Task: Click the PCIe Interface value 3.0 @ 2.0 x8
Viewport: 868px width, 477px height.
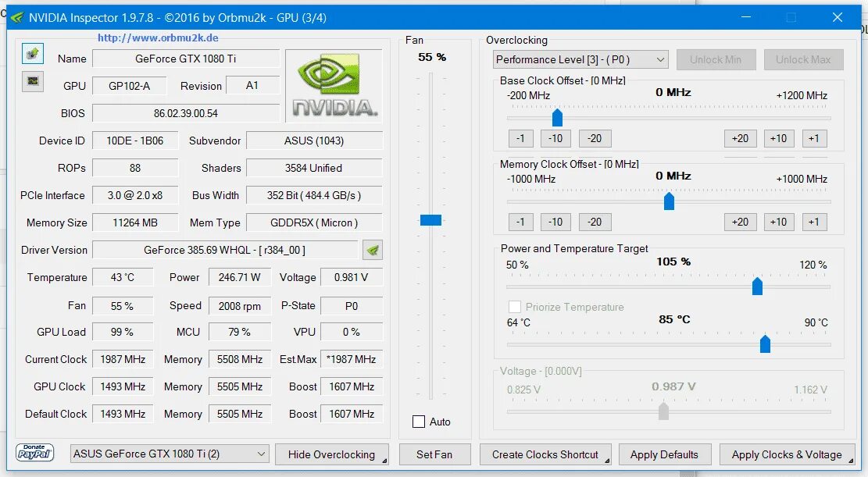Action: (135, 195)
